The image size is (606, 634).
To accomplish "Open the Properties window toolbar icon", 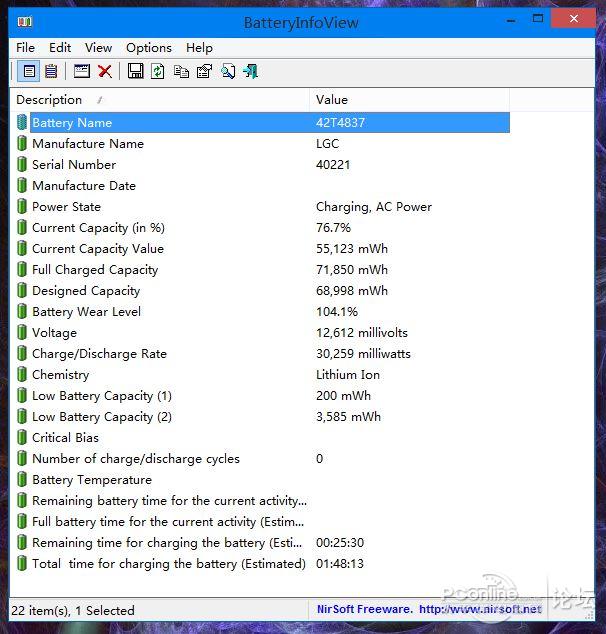I will [82, 71].
